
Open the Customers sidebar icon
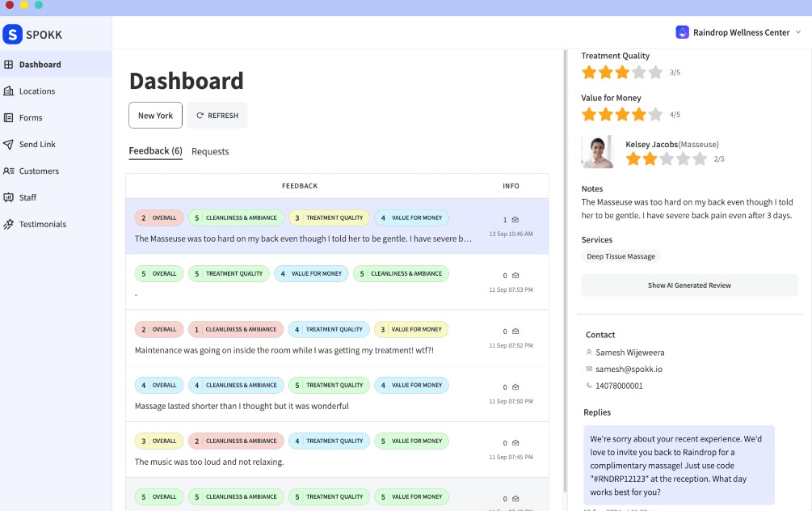point(9,171)
